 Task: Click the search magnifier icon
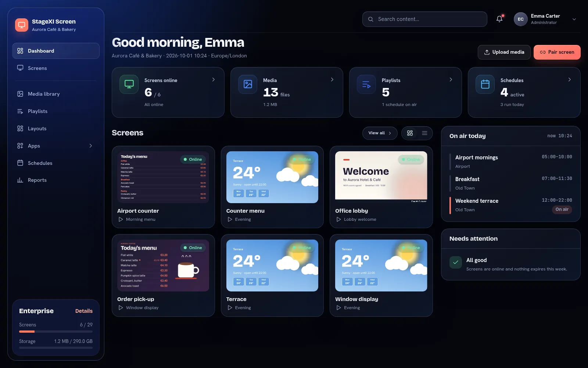coord(371,19)
